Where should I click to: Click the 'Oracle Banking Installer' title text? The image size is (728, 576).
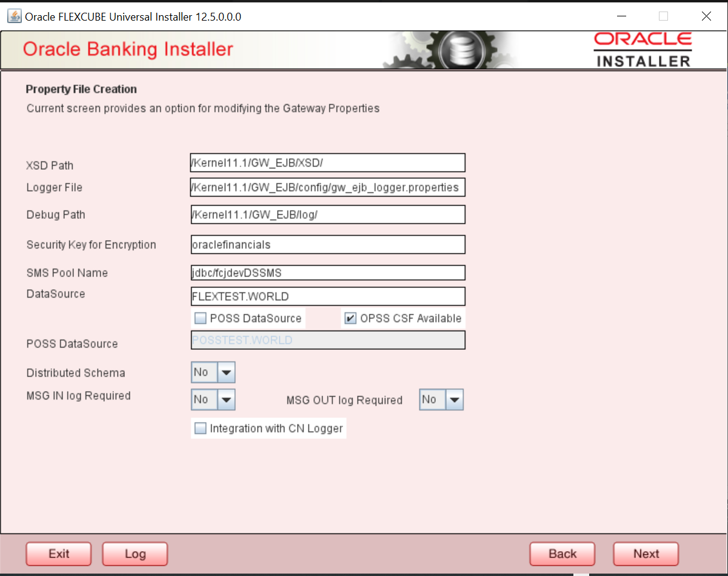pyautogui.click(x=128, y=49)
